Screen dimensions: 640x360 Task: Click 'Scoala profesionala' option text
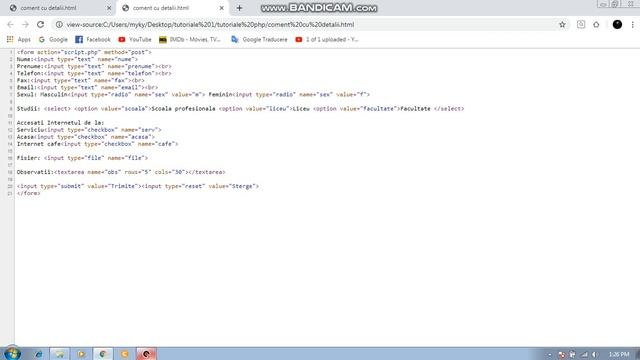coord(183,109)
